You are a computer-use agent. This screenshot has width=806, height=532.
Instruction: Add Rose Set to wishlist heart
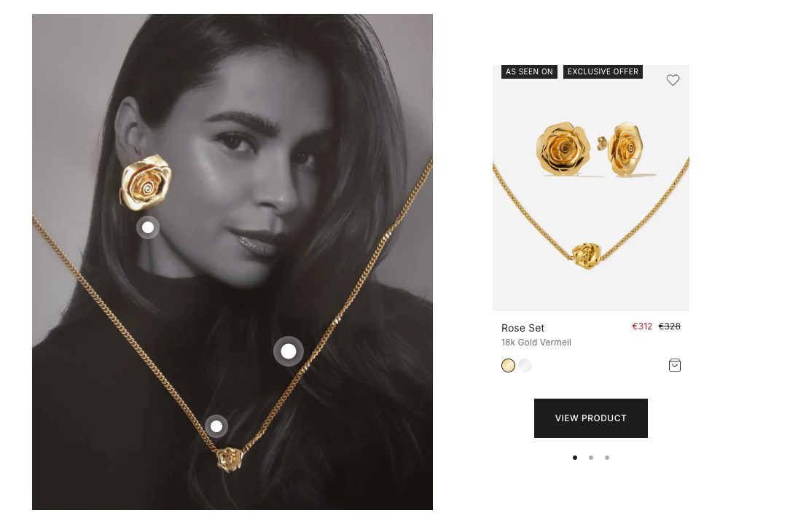point(673,79)
